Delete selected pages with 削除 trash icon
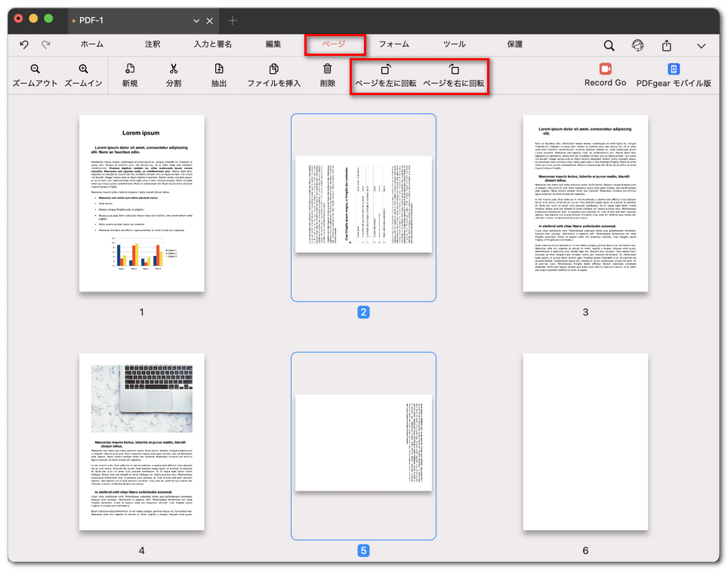Viewport: 728px width, 570px height. pyautogui.click(x=327, y=69)
